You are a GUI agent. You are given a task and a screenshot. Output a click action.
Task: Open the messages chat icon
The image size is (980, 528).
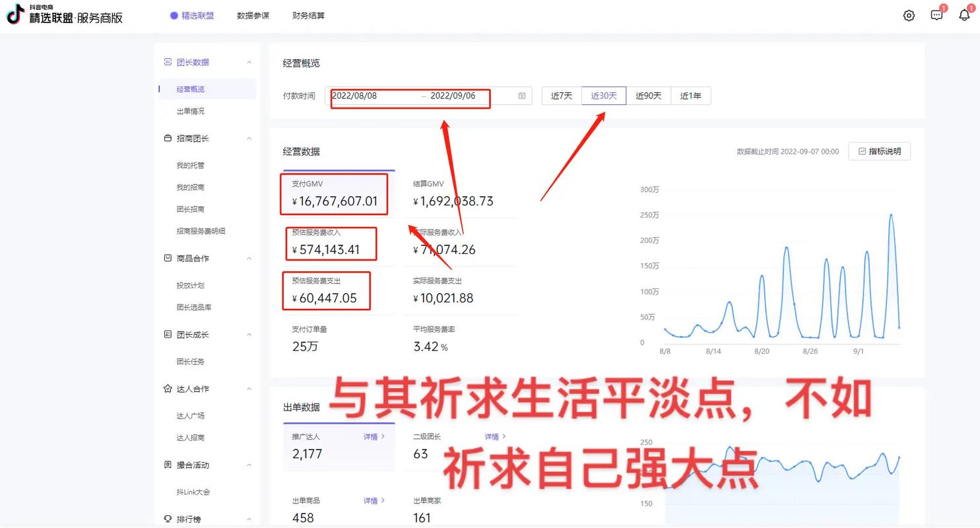[936, 15]
